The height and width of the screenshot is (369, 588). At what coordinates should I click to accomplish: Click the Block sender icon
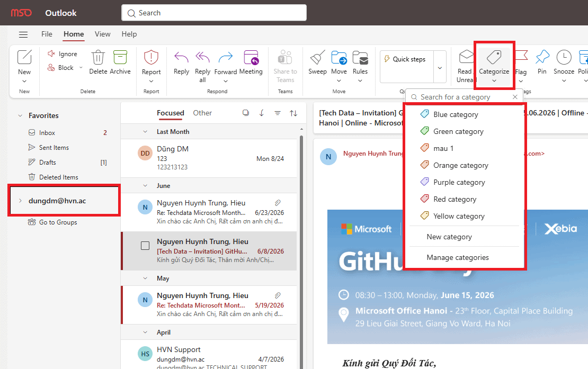click(51, 67)
